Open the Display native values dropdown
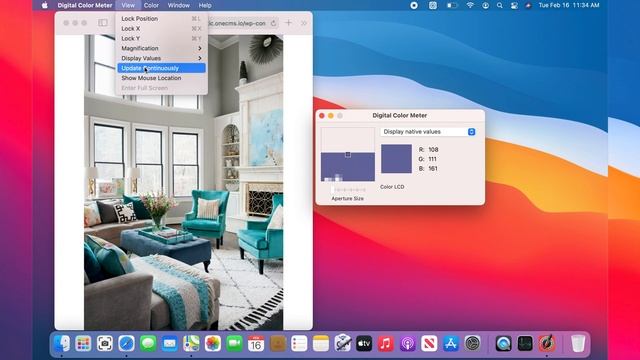 point(428,131)
